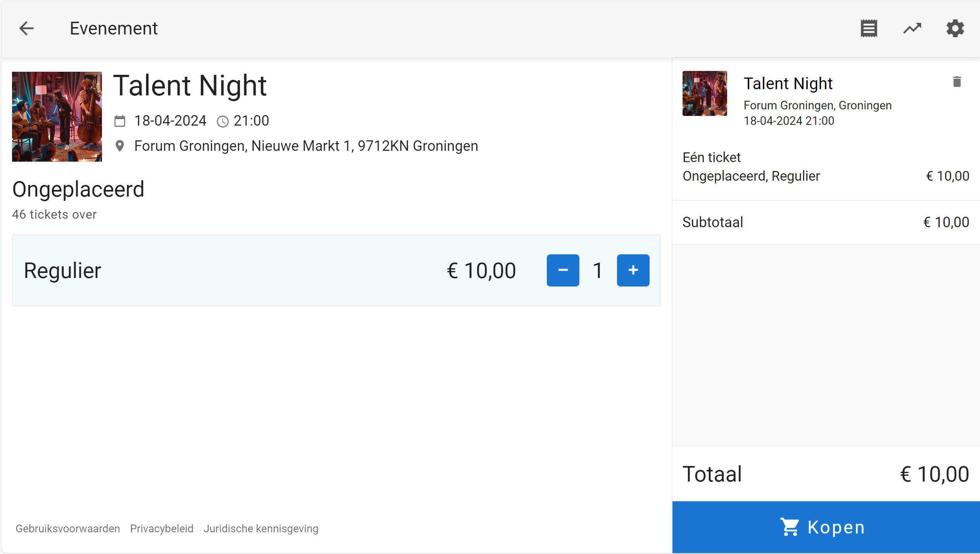980x554 pixels.
Task: Open the Gebruiksvoorwaarden link
Action: click(67, 528)
